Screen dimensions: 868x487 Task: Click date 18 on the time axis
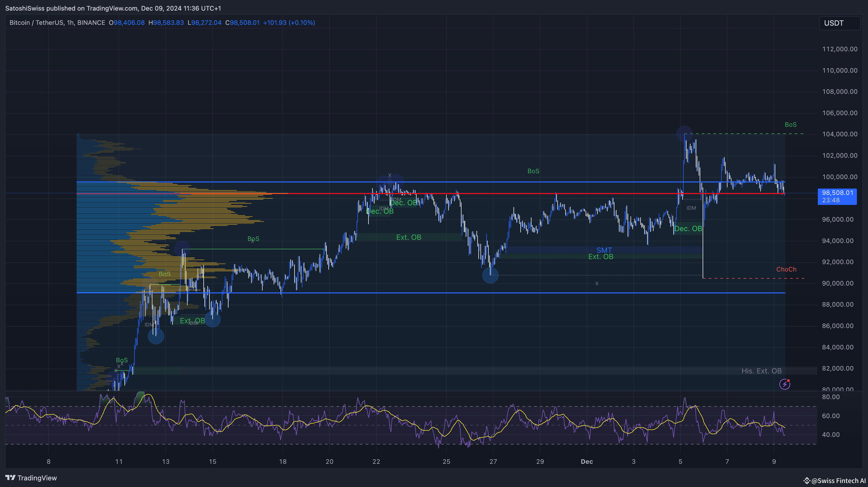(x=283, y=462)
